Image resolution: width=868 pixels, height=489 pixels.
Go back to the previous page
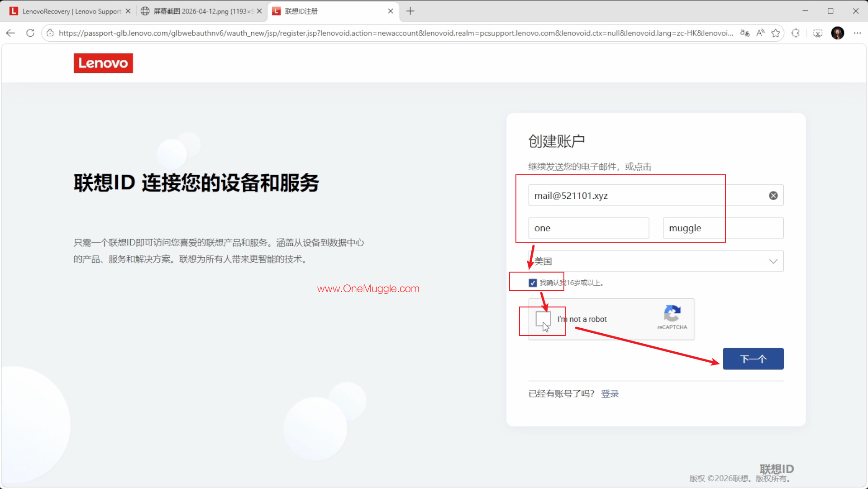[x=11, y=33]
